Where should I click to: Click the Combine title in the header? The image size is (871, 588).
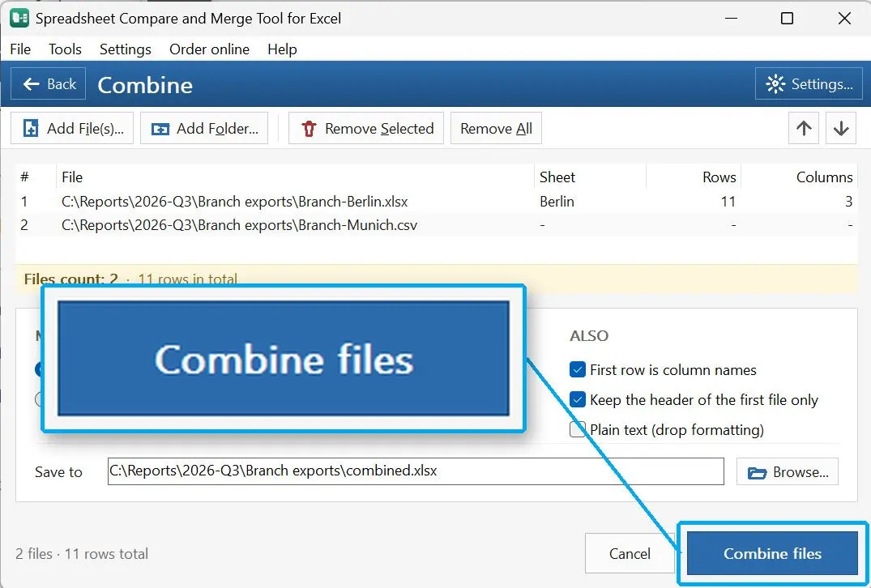click(x=145, y=85)
